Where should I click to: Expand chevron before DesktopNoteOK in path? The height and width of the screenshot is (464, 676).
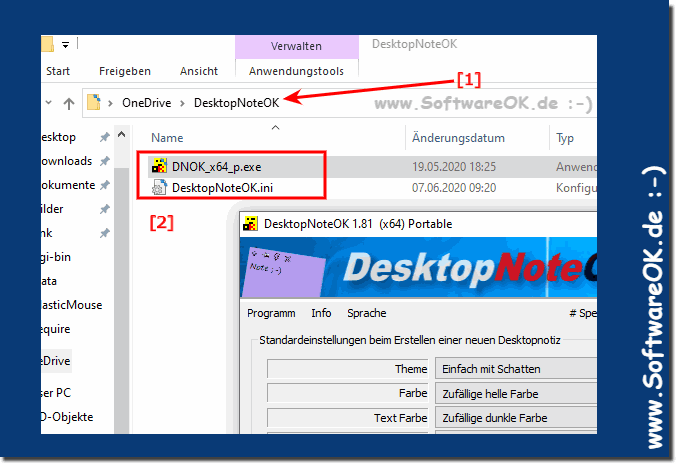tap(183, 103)
